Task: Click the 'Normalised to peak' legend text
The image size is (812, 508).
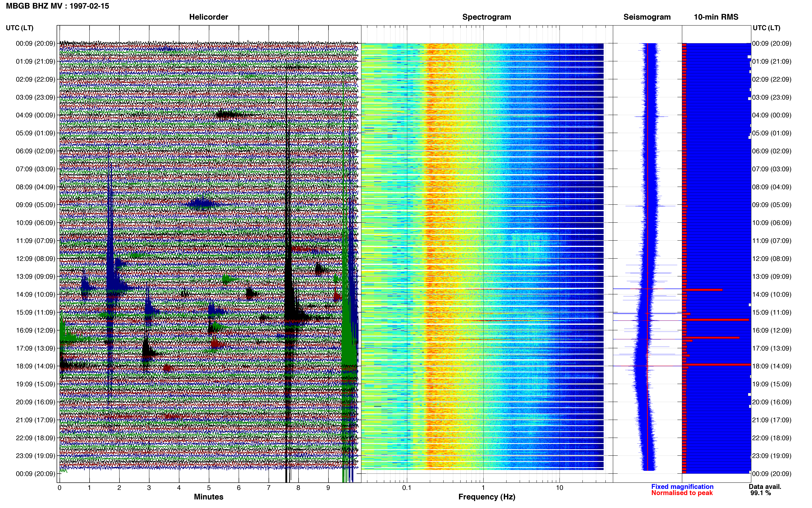Action: point(682,493)
